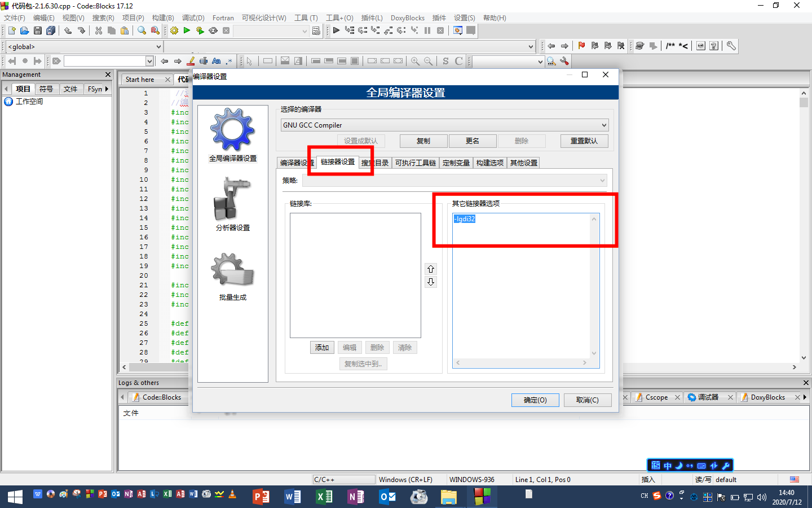The height and width of the screenshot is (508, 812).
Task: Open incremental search text dropdown arrow
Action: 149,61
